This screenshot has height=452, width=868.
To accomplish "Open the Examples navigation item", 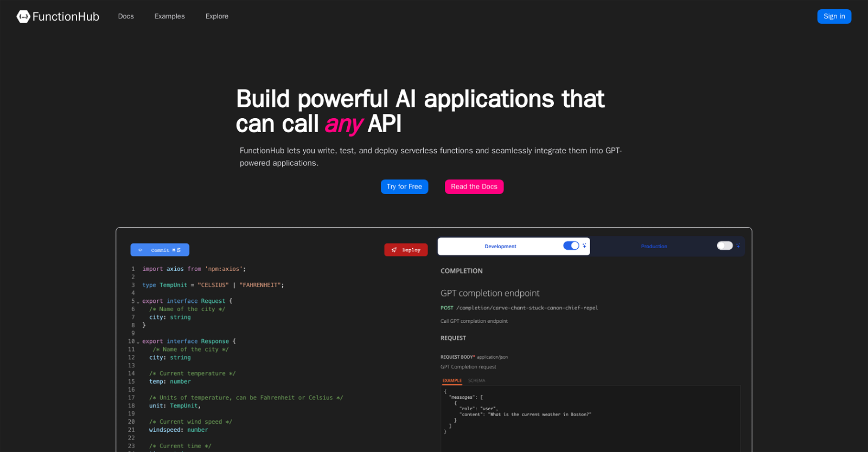I will 170,16.
